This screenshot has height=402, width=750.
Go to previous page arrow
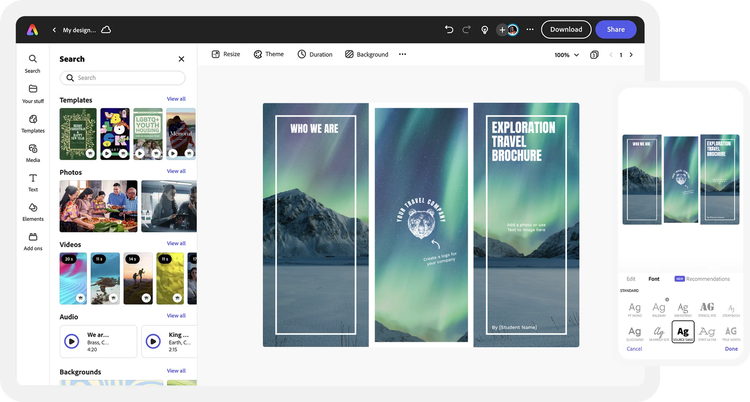[611, 55]
